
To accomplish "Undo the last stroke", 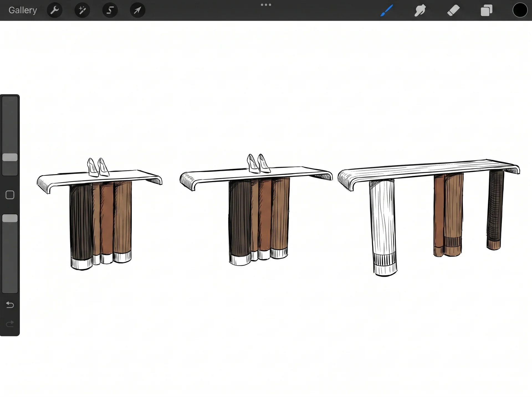I will pos(10,305).
